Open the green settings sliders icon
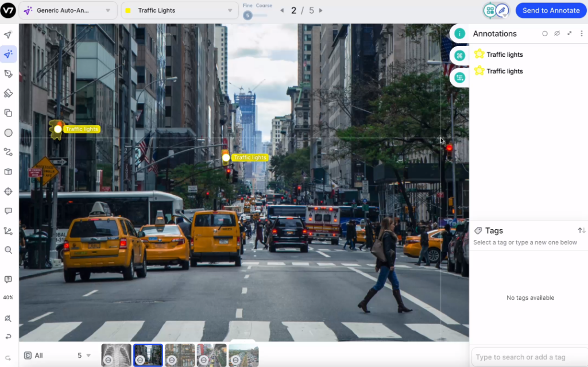The width and height of the screenshot is (588, 367). coord(459,78)
